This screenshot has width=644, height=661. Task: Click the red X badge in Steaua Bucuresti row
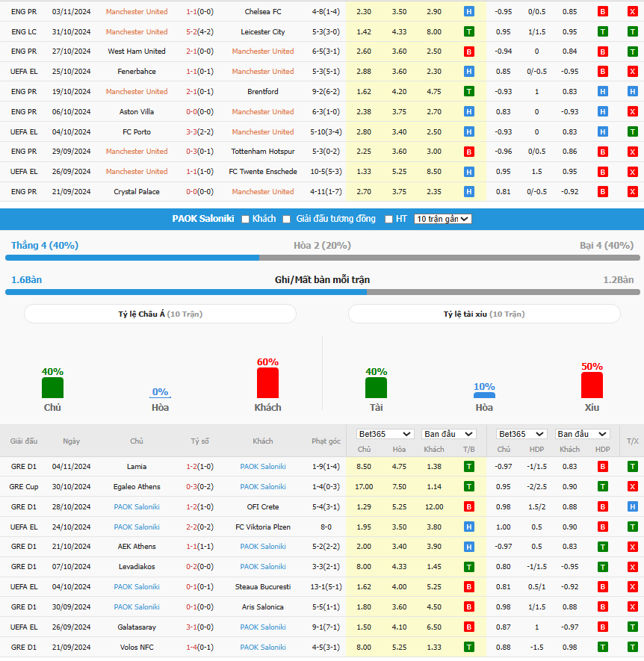pyautogui.click(x=632, y=587)
